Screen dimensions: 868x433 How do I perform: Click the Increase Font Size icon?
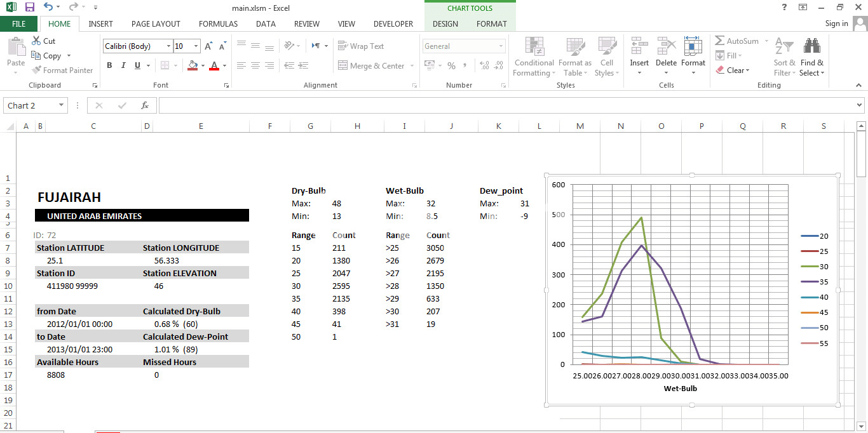click(208, 46)
